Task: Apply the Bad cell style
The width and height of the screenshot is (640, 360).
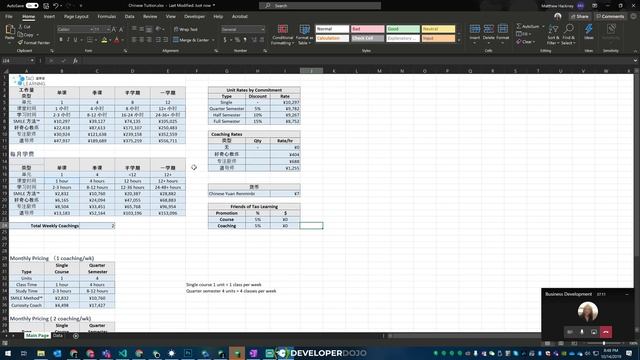Action: point(367,29)
